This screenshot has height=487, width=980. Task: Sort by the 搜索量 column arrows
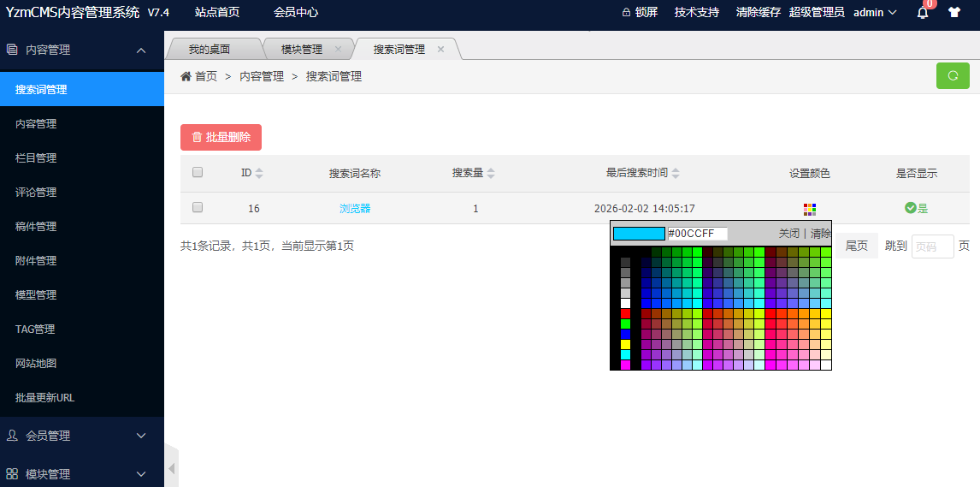pyautogui.click(x=491, y=174)
